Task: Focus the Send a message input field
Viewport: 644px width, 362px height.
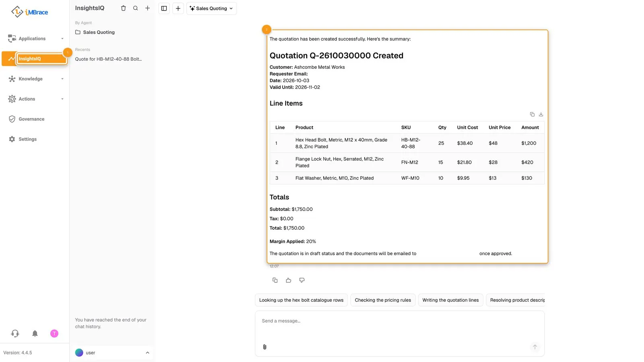Action: [x=400, y=321]
